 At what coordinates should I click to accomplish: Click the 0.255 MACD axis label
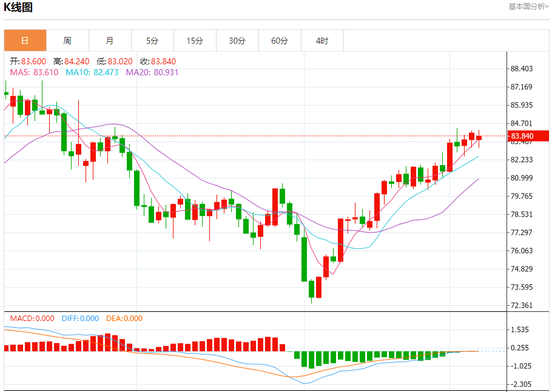pos(520,348)
